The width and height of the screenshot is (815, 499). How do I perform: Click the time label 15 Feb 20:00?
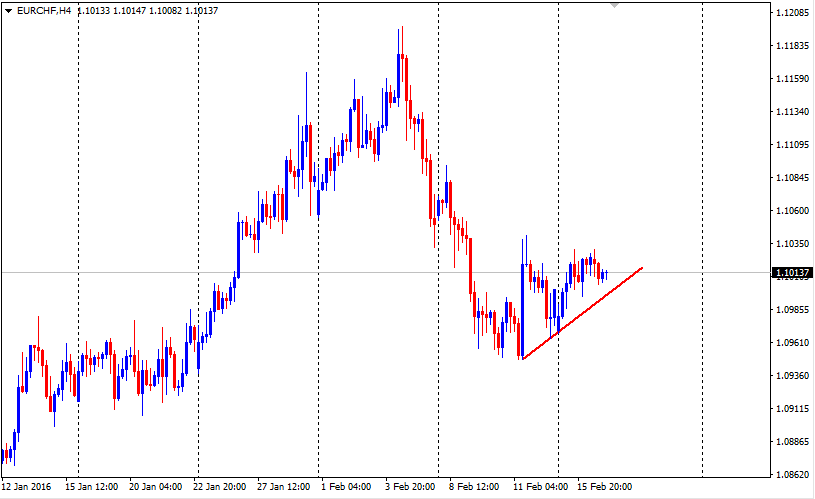pos(604,487)
